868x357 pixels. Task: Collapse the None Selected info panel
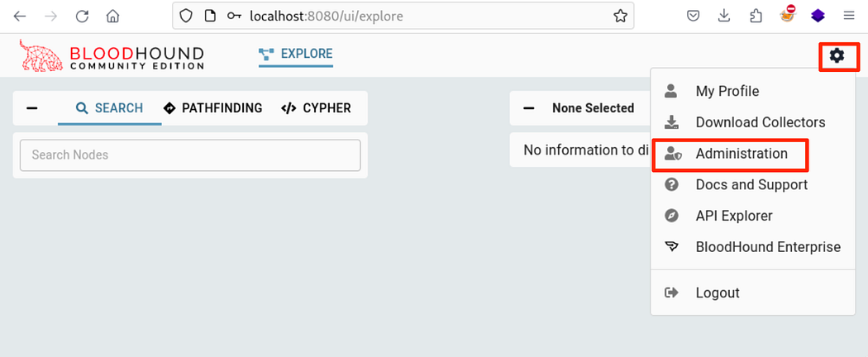point(529,108)
